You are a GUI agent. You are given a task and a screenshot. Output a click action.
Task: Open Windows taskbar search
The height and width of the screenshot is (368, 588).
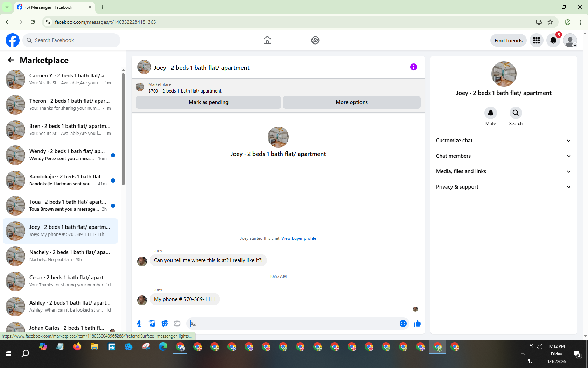(25, 354)
